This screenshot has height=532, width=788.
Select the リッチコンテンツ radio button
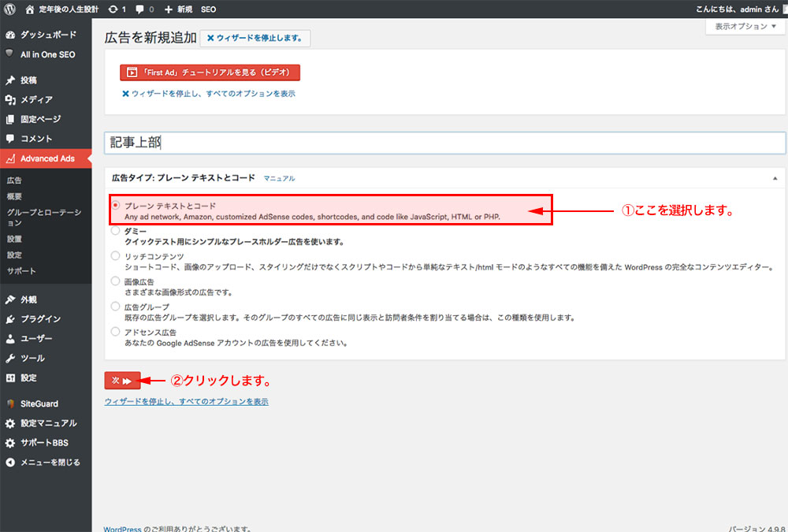point(116,255)
